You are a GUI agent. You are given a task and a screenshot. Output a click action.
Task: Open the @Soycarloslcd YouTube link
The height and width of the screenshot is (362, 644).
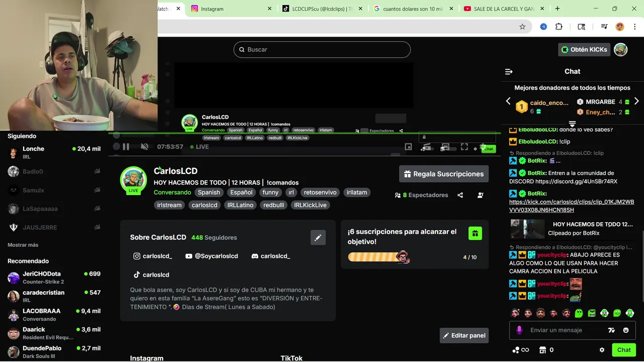tap(211, 256)
